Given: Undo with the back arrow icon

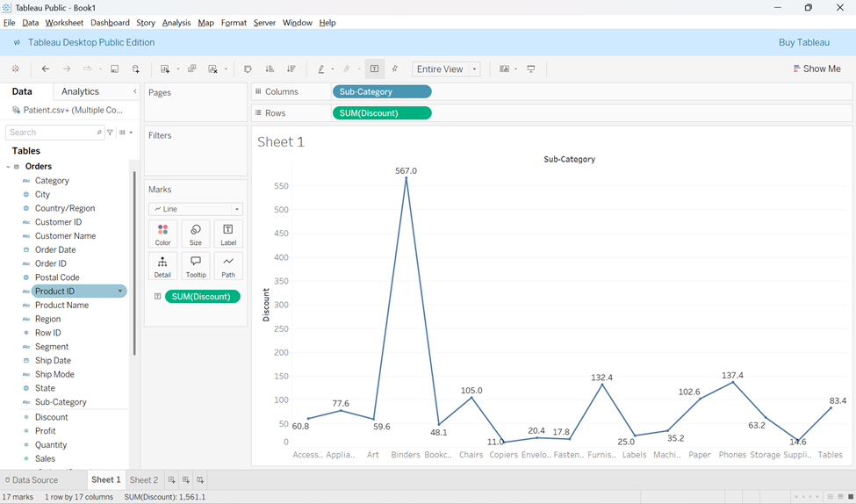Looking at the screenshot, I should 46,68.
